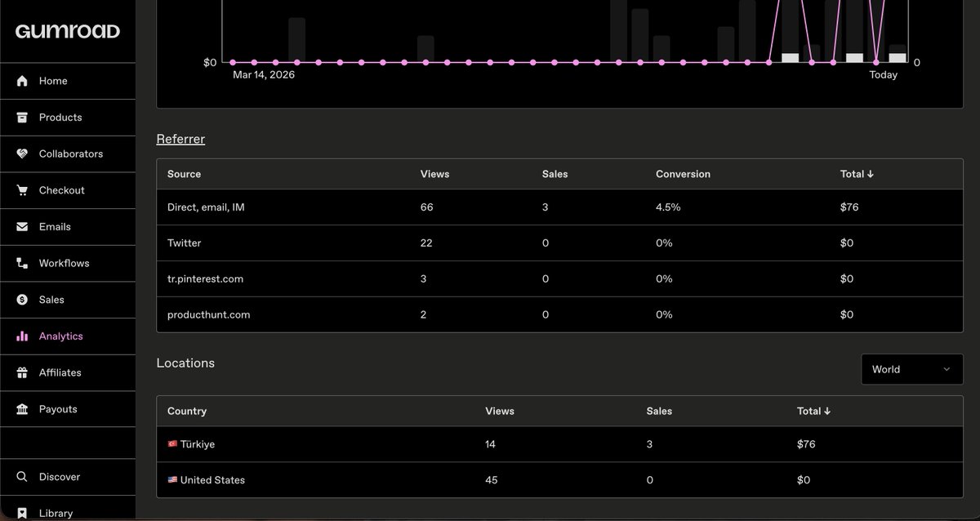980x521 pixels.
Task: Click the Gumroad logo
Action: [x=68, y=31]
